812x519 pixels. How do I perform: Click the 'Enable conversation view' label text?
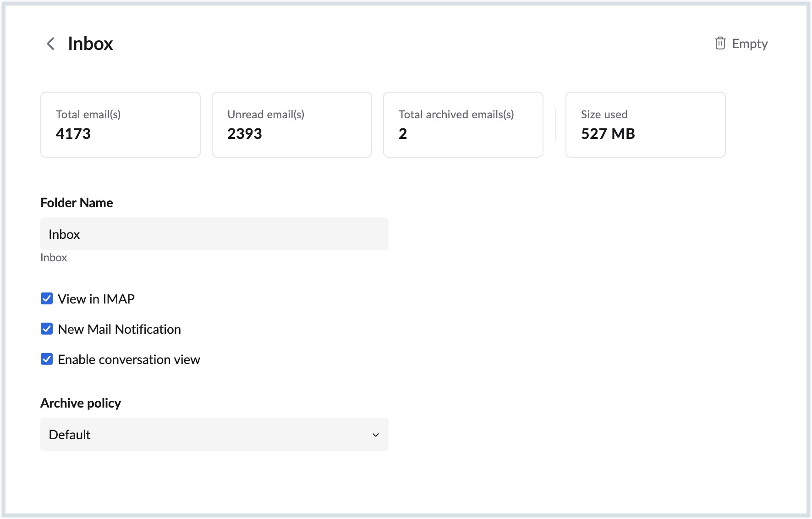pos(129,359)
